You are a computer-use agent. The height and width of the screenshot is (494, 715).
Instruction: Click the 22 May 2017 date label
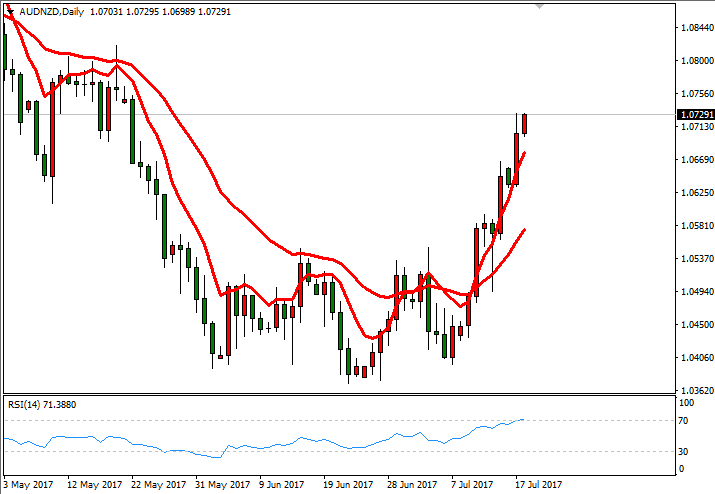[x=158, y=484]
